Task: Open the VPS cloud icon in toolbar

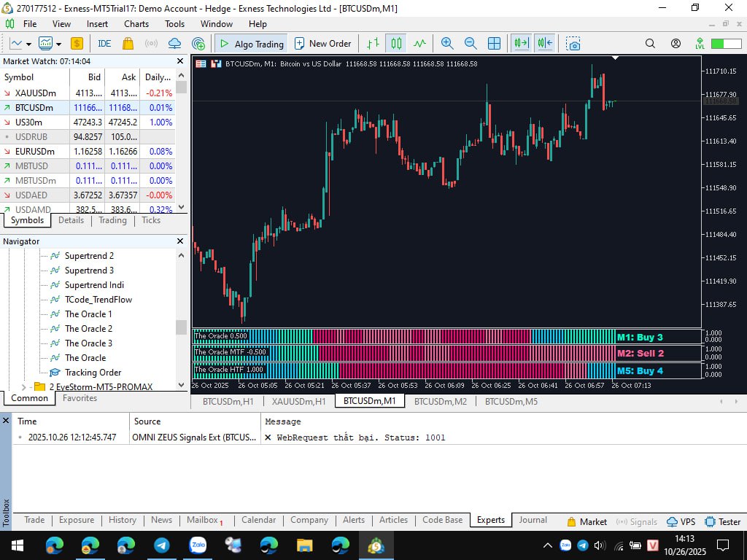Action: tap(175, 43)
